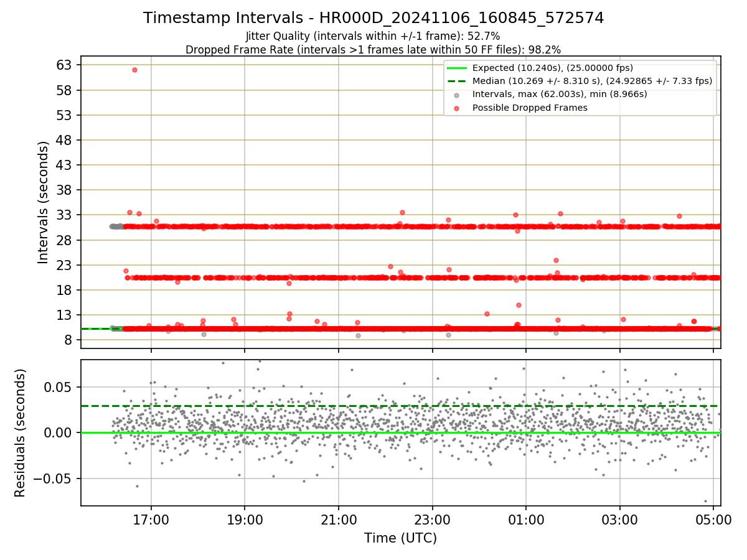Click the red dot marker in the legend

click(456, 108)
